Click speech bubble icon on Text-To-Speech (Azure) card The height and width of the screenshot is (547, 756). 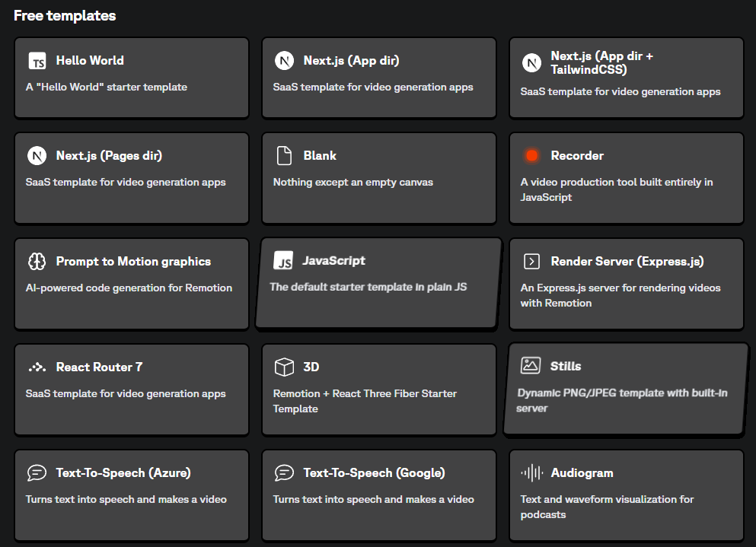click(x=37, y=472)
